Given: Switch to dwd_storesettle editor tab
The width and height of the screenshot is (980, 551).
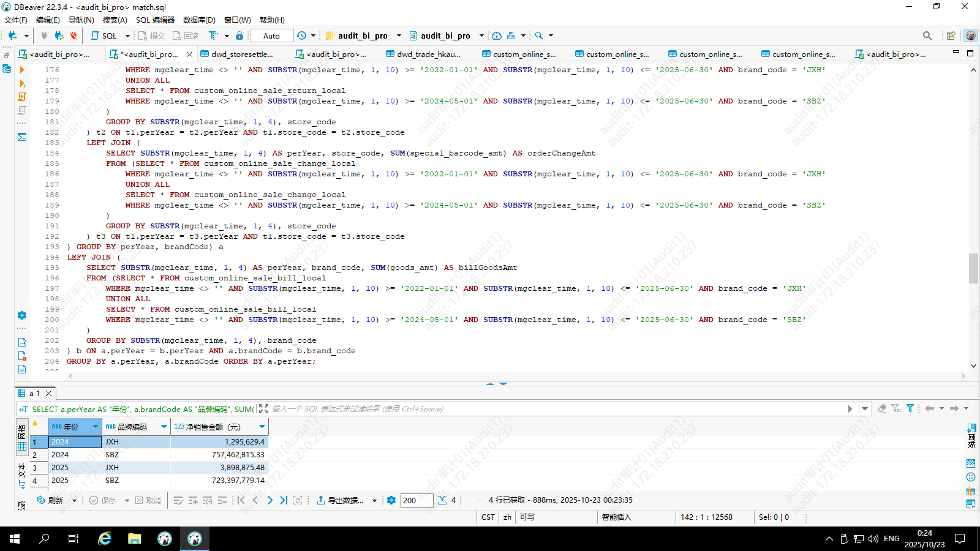Looking at the screenshot, I should pyautogui.click(x=242, y=54).
